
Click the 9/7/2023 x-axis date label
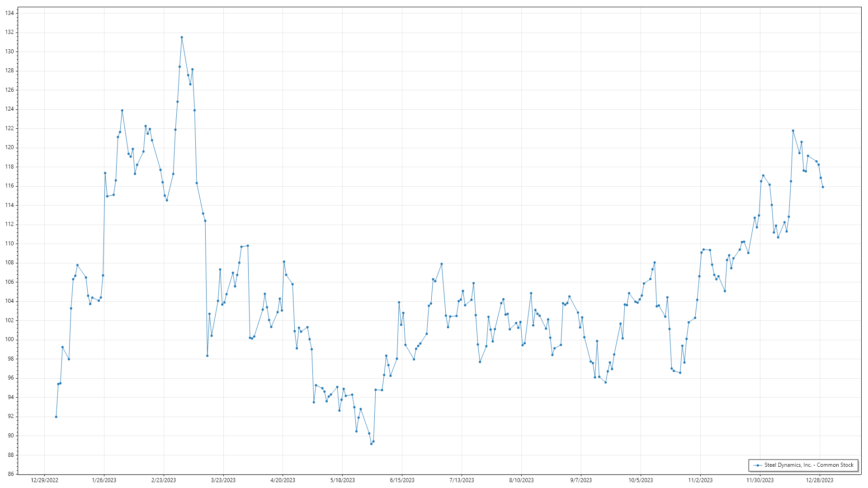point(581,480)
